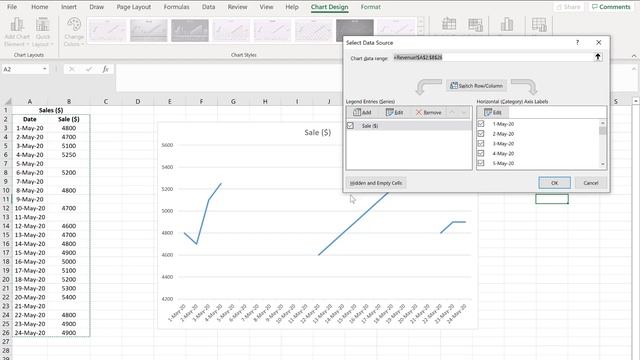Screen dimensions: 640x360
Task: Add a new legend series
Action: 362,112
